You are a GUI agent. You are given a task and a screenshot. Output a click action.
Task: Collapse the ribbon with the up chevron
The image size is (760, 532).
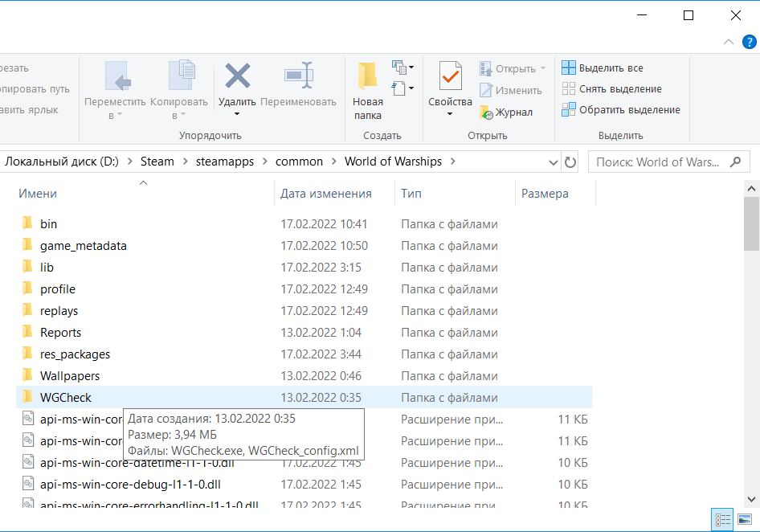[x=729, y=42]
